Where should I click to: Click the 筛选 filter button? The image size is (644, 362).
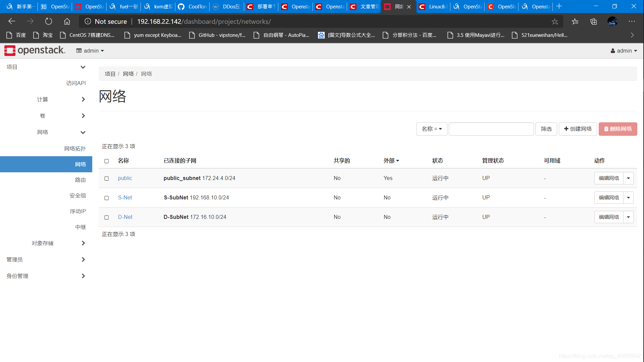pos(546,129)
